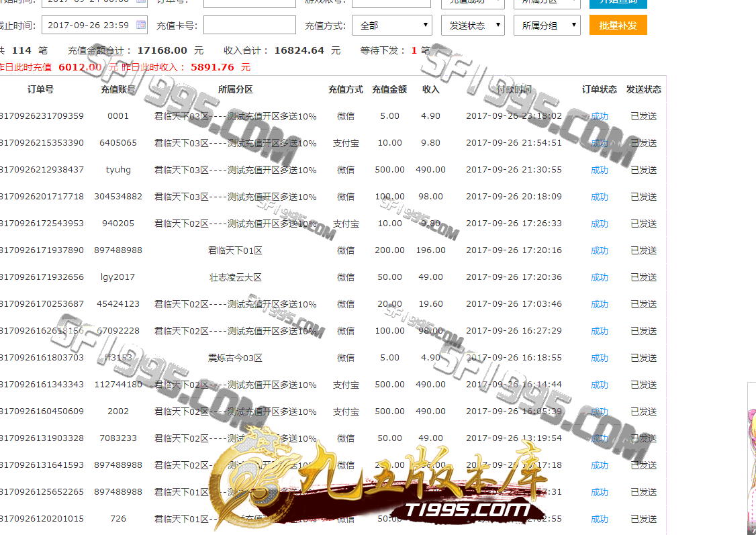Click 成功 status in tyuhg row

click(x=600, y=170)
